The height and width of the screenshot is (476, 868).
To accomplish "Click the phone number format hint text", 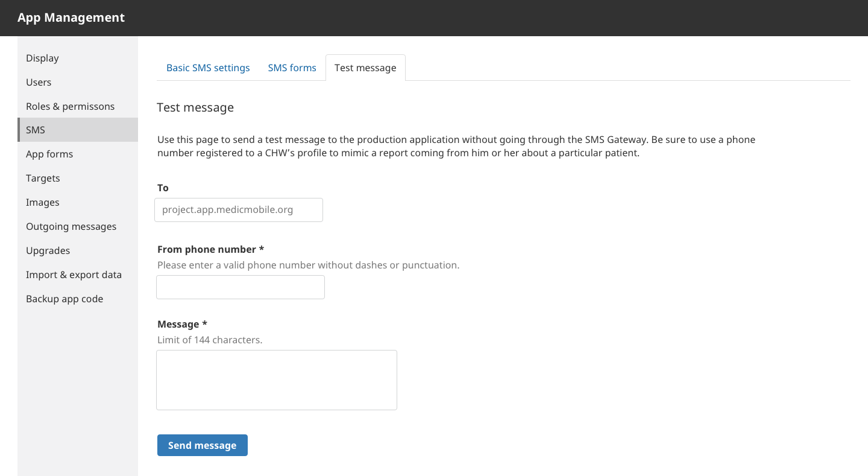I will (x=308, y=265).
